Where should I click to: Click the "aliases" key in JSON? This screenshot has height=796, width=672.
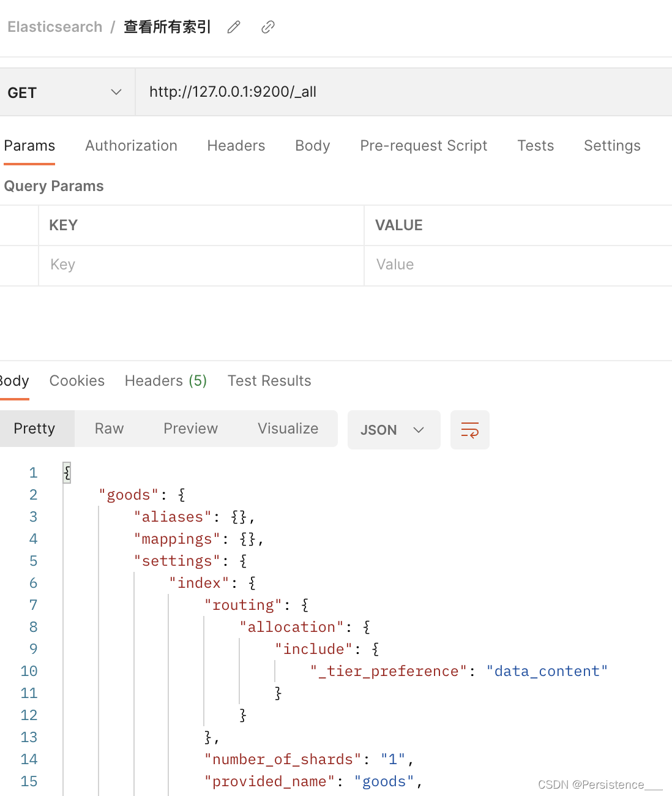point(173,517)
